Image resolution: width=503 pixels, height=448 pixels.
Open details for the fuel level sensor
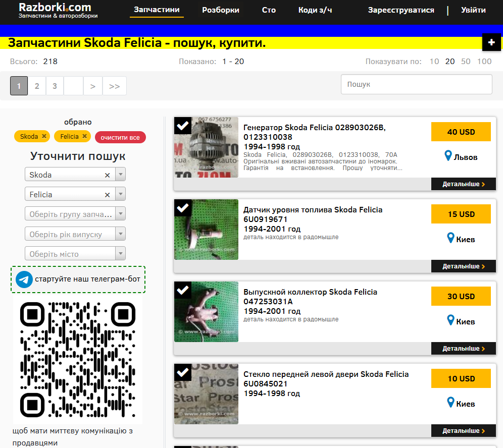464,266
